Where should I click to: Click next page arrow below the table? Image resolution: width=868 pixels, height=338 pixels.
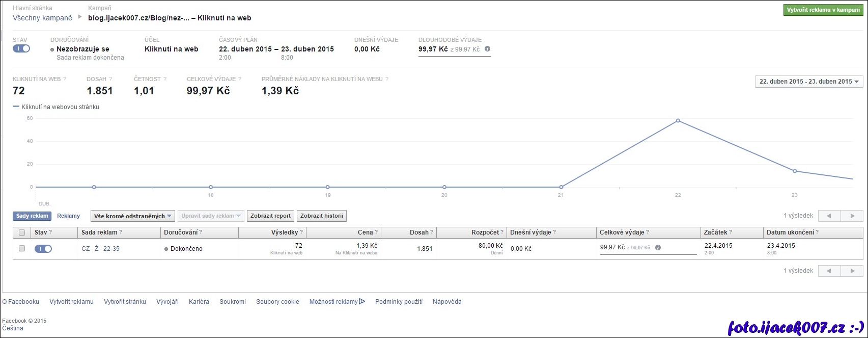[x=852, y=271]
